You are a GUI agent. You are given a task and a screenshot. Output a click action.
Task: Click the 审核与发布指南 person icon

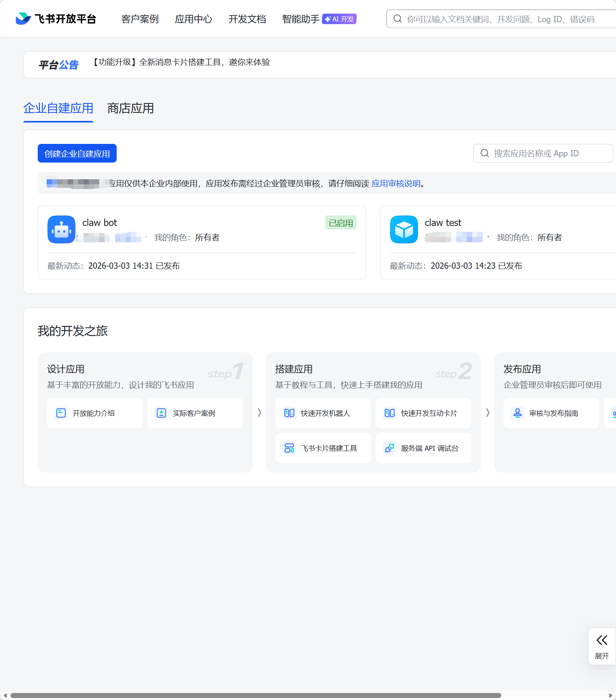[x=518, y=413]
